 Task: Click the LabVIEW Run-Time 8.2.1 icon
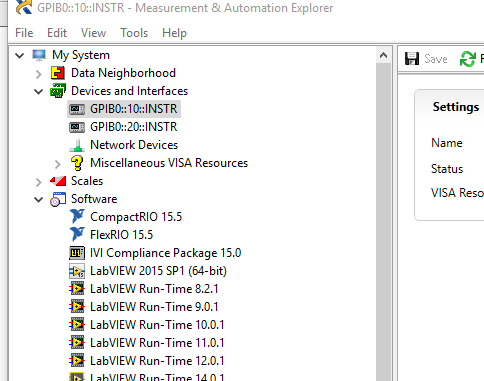[x=77, y=289]
